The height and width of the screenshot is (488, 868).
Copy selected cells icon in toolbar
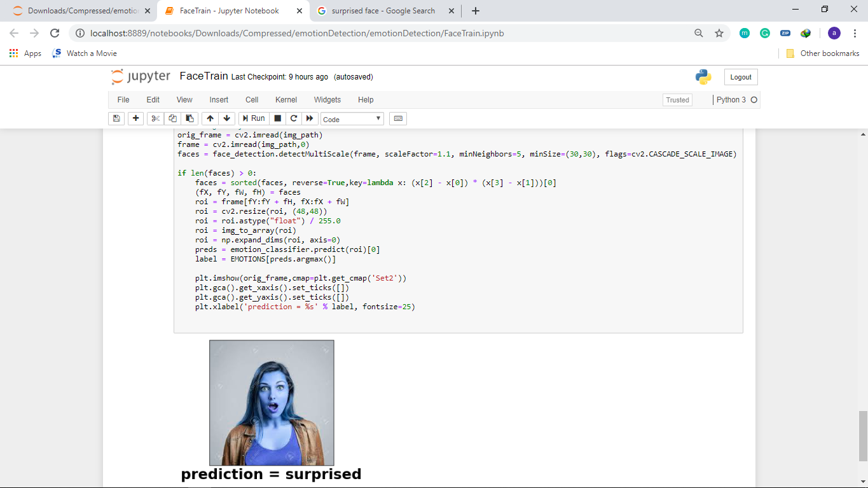pyautogui.click(x=172, y=118)
